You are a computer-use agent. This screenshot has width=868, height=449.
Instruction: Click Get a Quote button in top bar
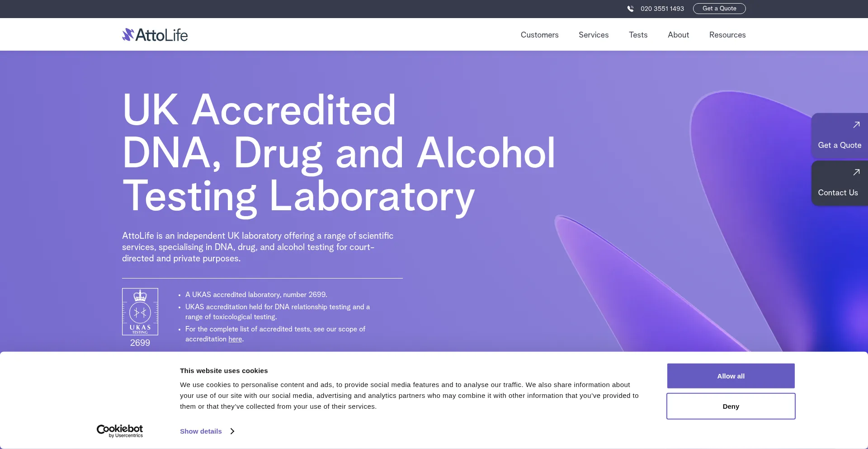(x=719, y=9)
